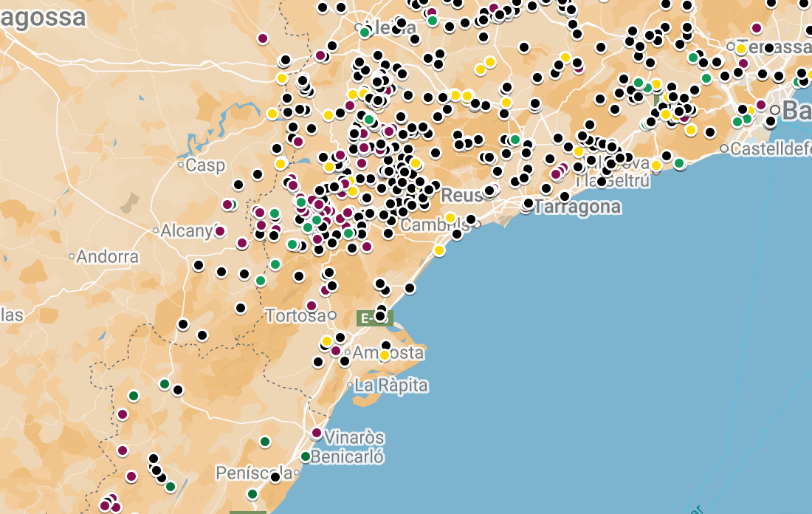
Task: Select the lone black marker near Andorra label
Action: [x=198, y=265]
